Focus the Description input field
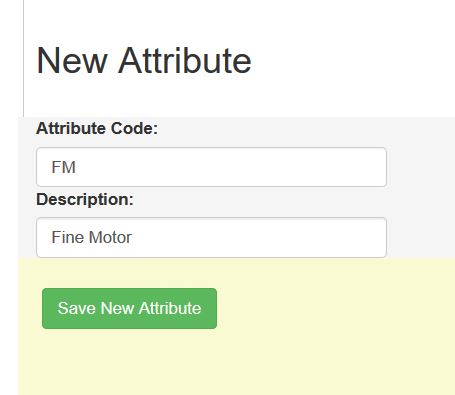This screenshot has width=455, height=395. point(211,237)
